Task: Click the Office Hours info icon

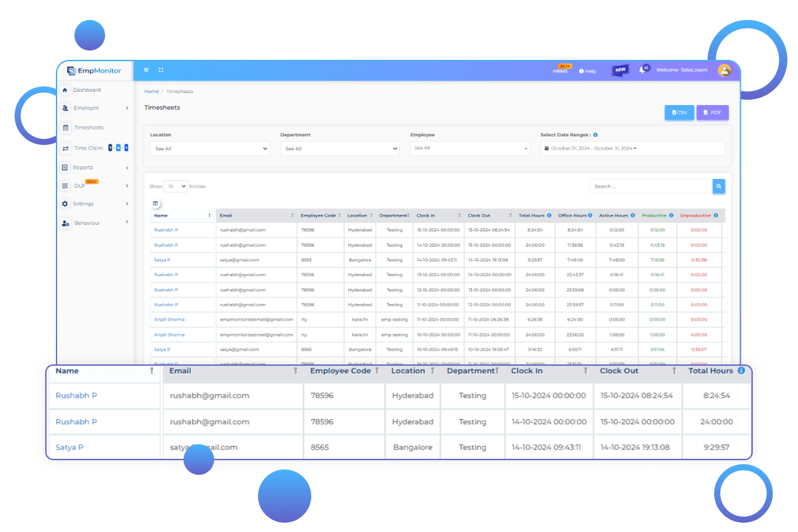Action: tap(590, 215)
